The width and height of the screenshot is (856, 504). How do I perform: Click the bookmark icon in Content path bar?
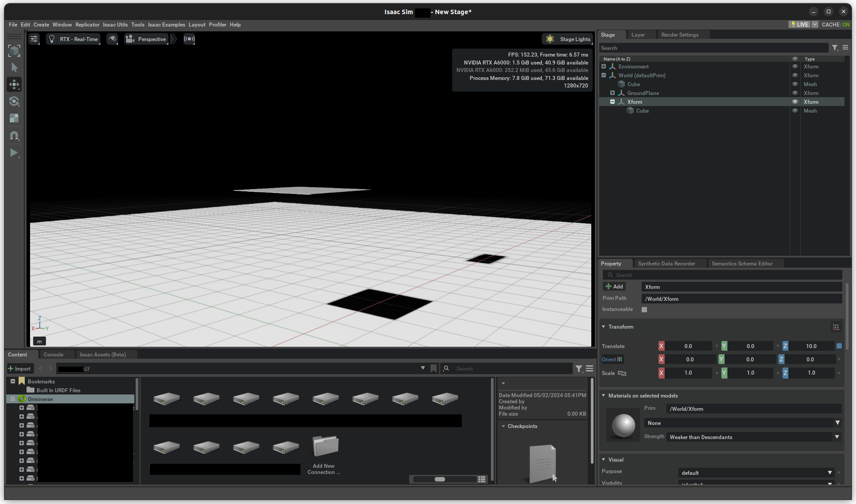[x=434, y=368]
